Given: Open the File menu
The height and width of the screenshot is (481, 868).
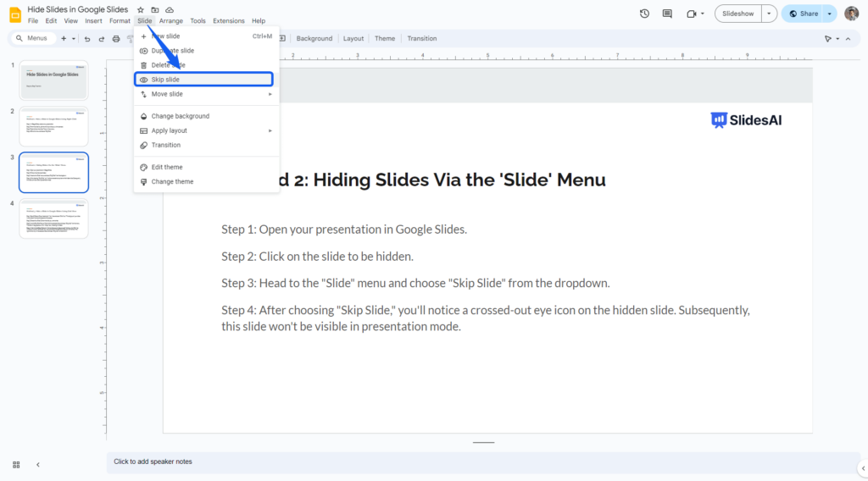Looking at the screenshot, I should pos(33,21).
